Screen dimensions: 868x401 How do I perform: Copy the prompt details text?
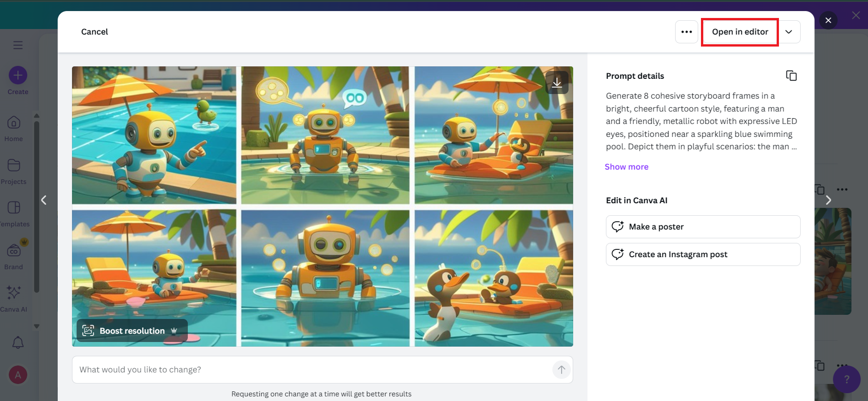point(791,76)
